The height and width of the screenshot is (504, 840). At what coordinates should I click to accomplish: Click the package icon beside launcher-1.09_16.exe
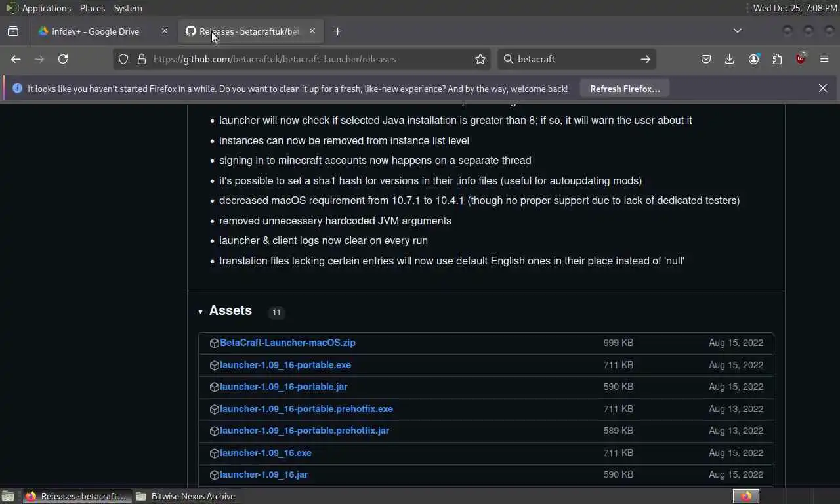[x=214, y=453]
